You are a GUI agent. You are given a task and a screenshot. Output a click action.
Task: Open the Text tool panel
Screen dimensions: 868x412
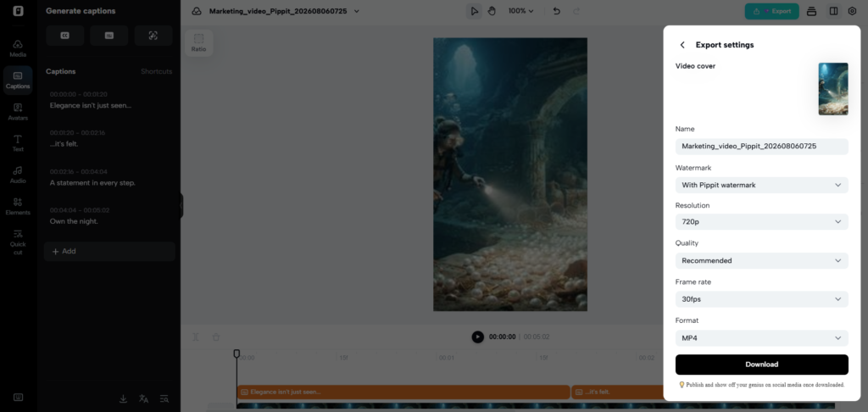18,143
